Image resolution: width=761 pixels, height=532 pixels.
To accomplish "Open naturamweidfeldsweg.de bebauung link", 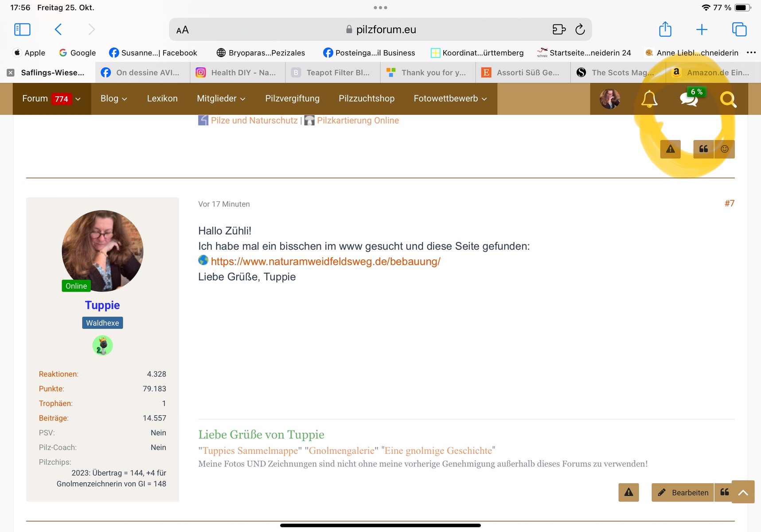I will tap(325, 262).
